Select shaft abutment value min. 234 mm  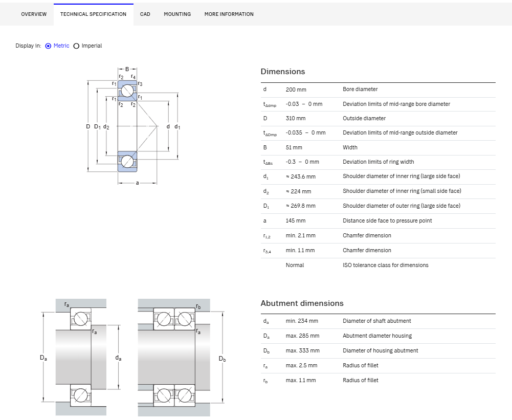coord(302,321)
